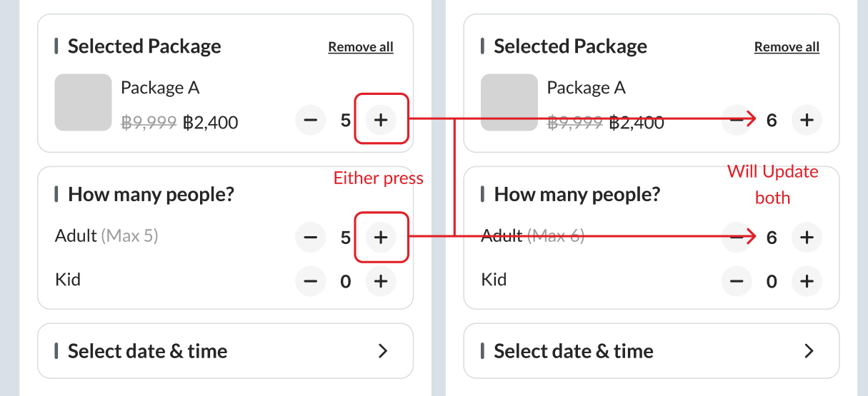Remove a Kid in left panel
Screen dimensions: 868x396
[x=310, y=281]
